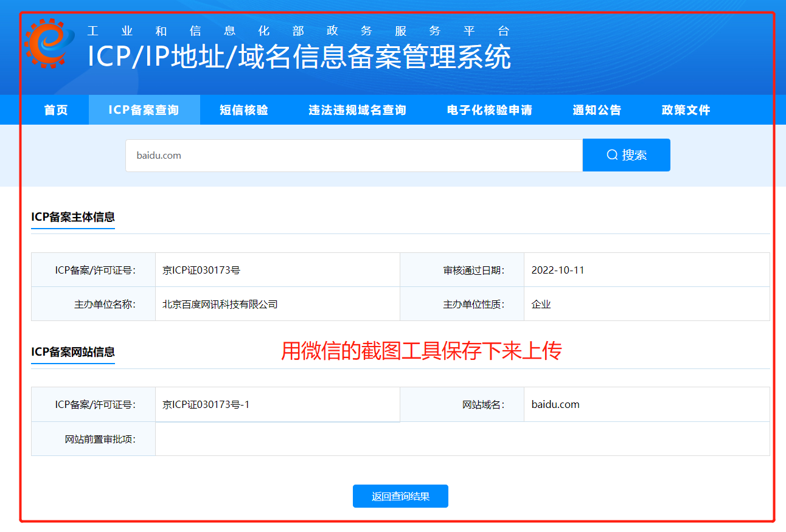Click the MIIT gear logo icon

click(x=50, y=43)
